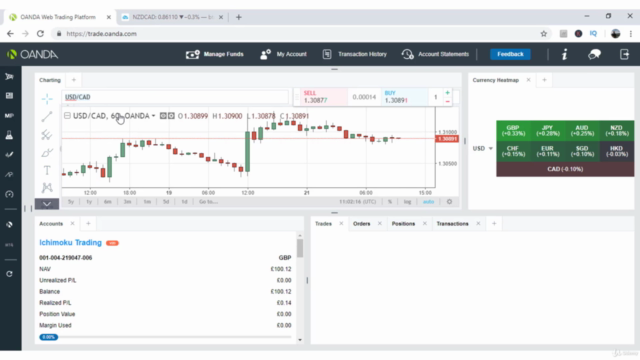Click the GBP (+0.33%) heatmap tile
The height and width of the screenshot is (360, 640).
pyautogui.click(x=513, y=131)
